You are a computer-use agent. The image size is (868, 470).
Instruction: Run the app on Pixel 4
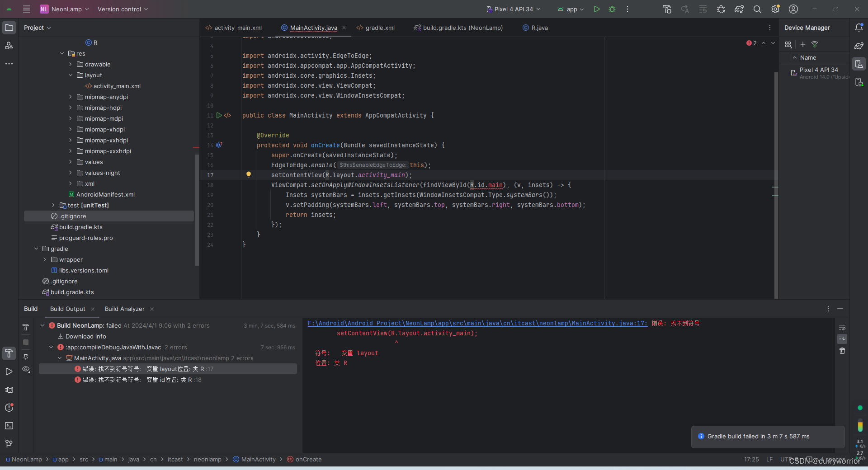[x=596, y=9]
